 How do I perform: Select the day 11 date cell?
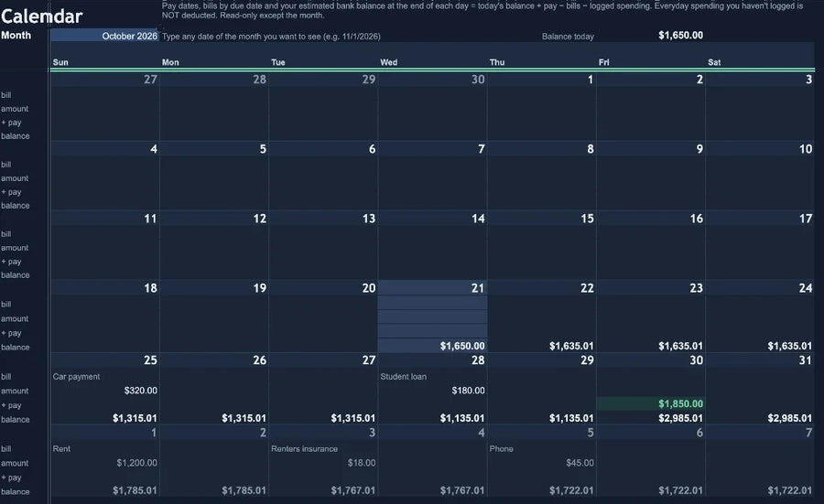(x=104, y=219)
